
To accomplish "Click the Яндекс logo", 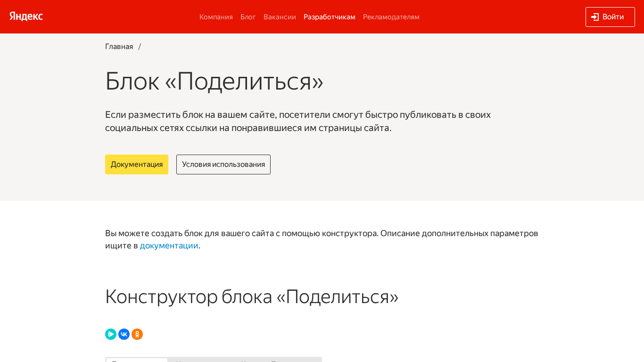I will coord(26,16).
